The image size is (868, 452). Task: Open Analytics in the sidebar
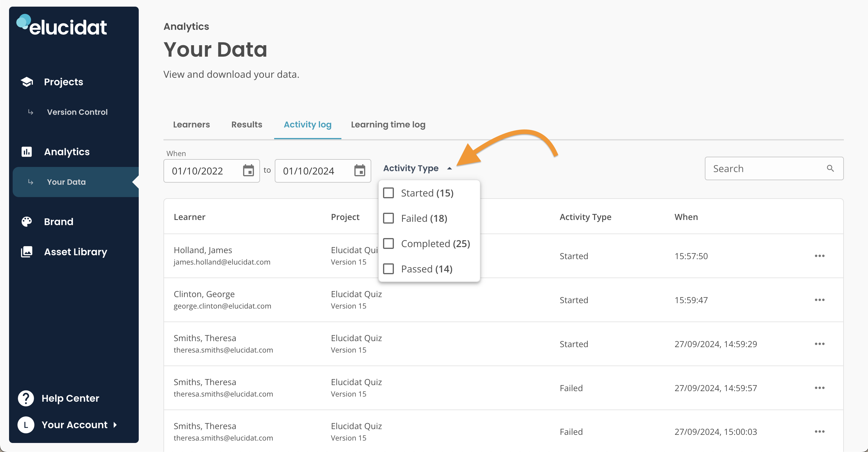point(67,152)
